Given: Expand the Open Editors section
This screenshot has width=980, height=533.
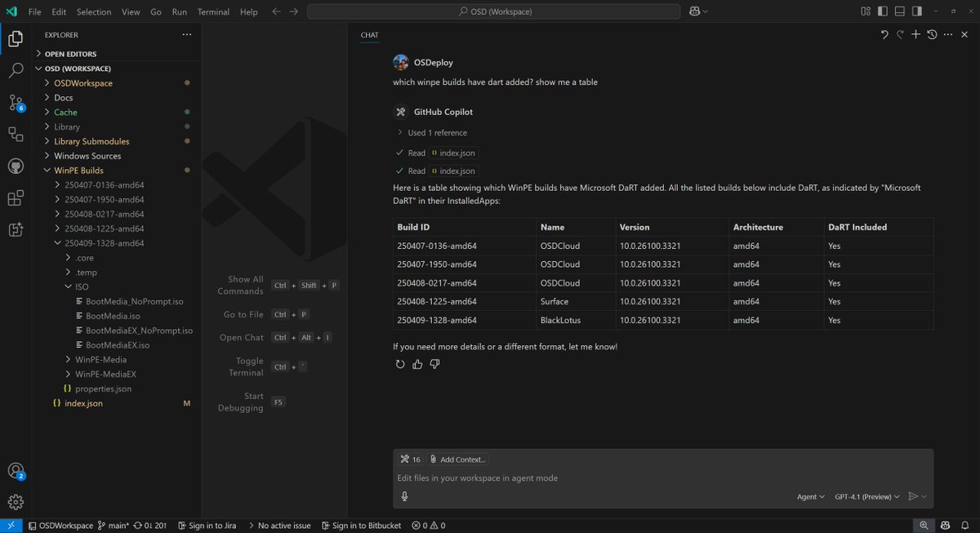Looking at the screenshot, I should 117,54.
